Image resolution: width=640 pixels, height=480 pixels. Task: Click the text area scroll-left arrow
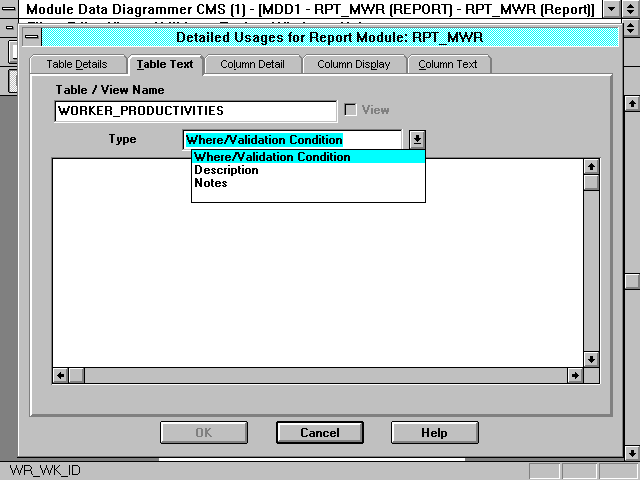tap(61, 375)
